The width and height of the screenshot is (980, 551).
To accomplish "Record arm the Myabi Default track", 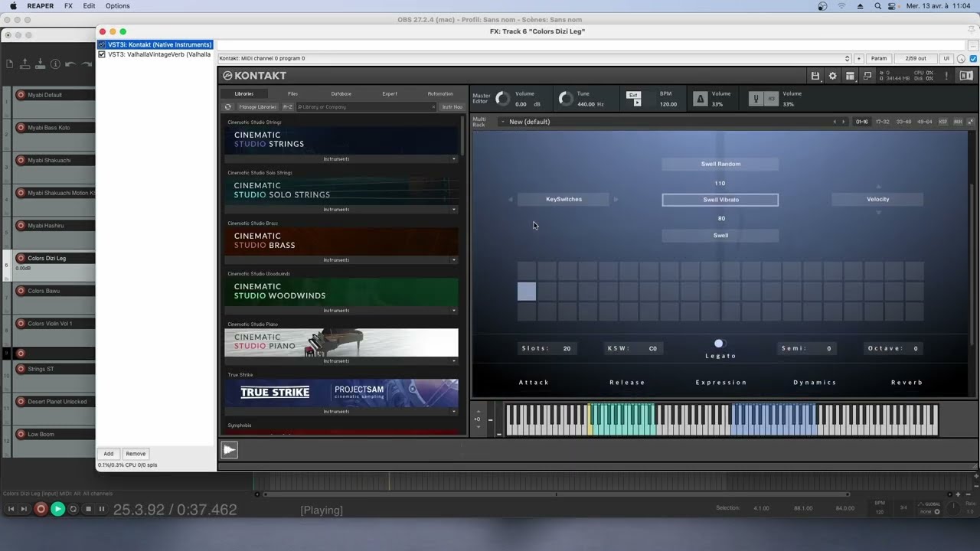I will [x=21, y=95].
